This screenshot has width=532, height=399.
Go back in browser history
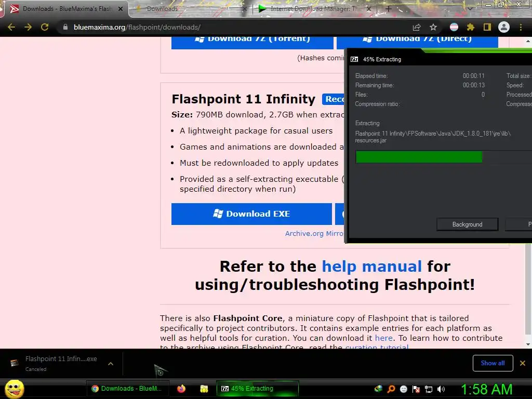[11, 27]
